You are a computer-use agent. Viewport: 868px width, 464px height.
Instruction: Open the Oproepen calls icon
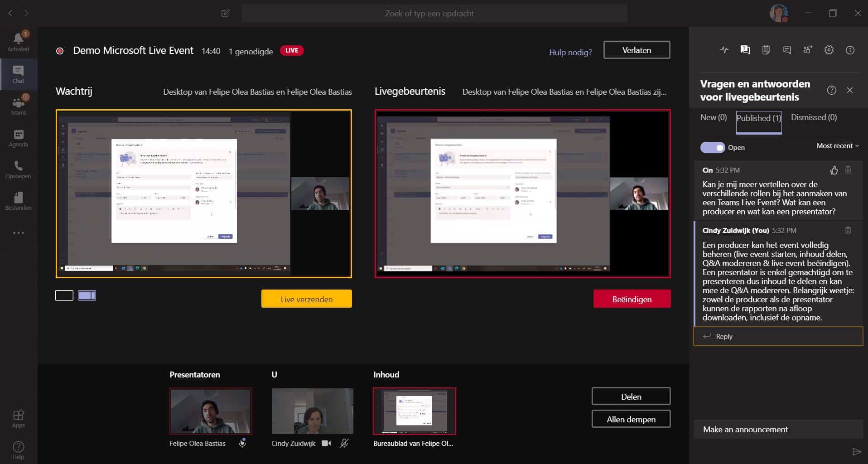click(x=18, y=169)
